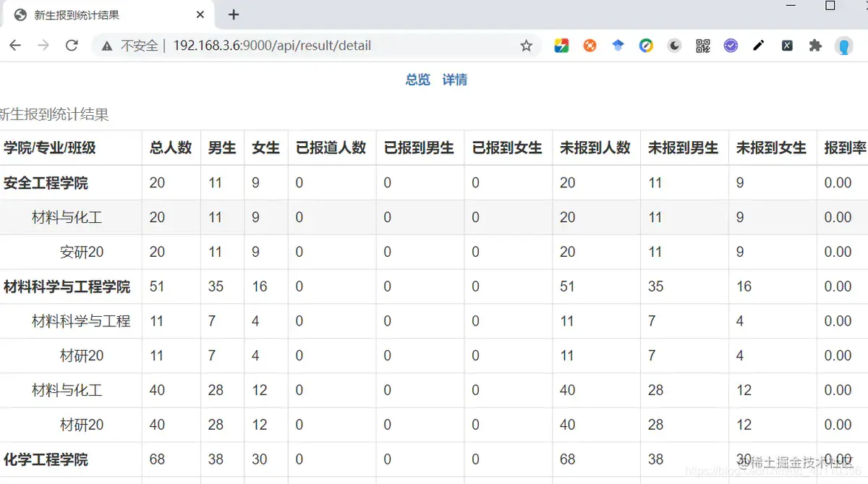Open the QR code generator extension
The image size is (868, 484).
pos(702,45)
